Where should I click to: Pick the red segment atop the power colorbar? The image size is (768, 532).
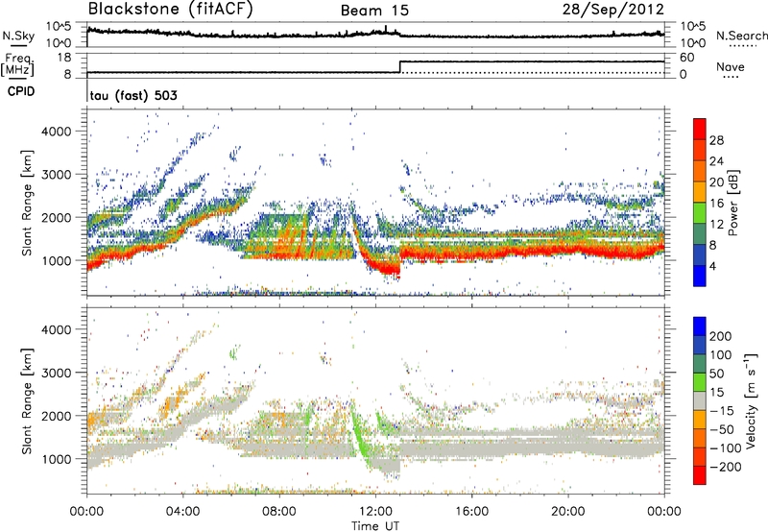[x=700, y=129]
